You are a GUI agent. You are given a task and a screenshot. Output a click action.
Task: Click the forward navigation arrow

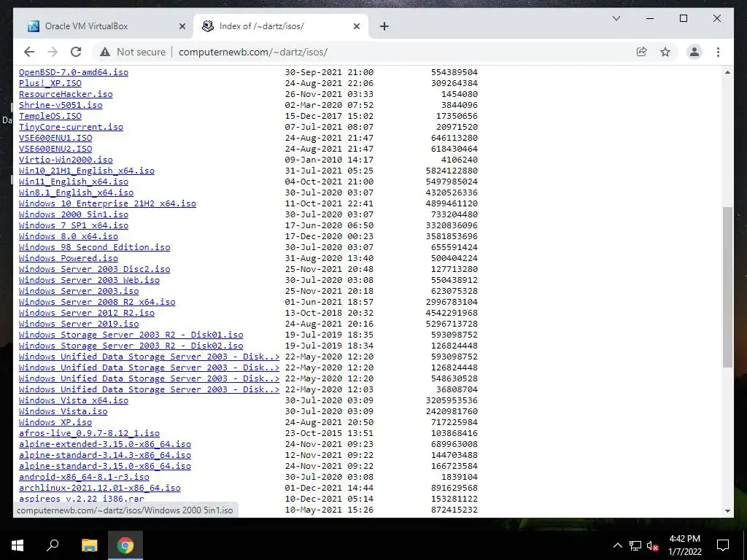(53, 52)
